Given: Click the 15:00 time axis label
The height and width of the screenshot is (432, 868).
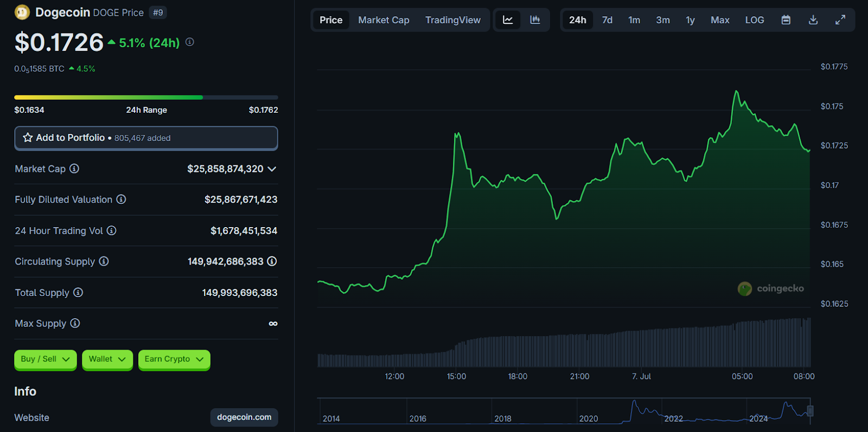Looking at the screenshot, I should (x=456, y=376).
